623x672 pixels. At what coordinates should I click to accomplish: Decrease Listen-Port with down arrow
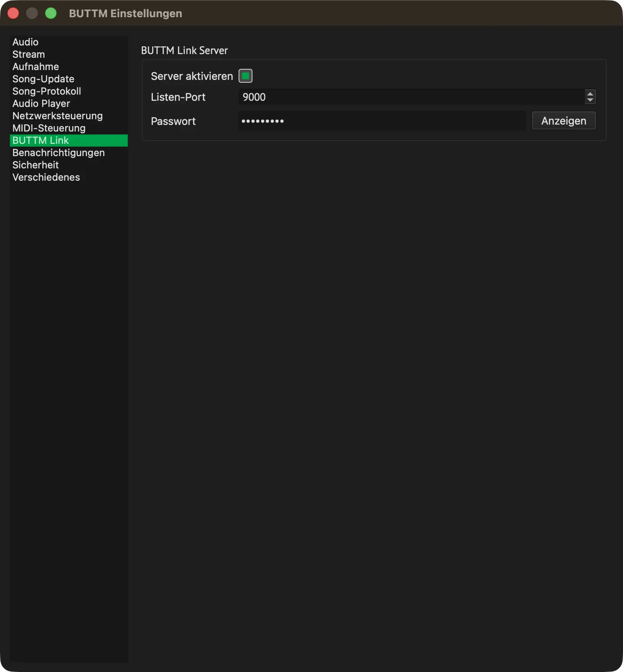pos(590,100)
